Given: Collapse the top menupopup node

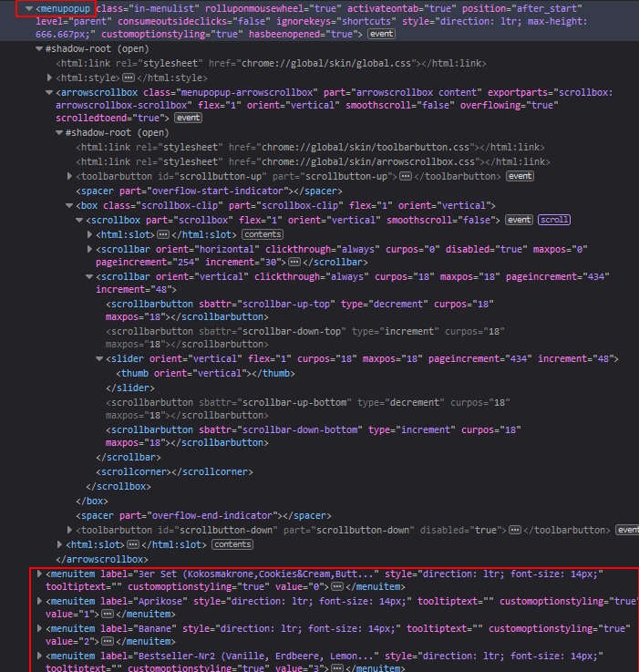Looking at the screenshot, I should [x=29, y=8].
